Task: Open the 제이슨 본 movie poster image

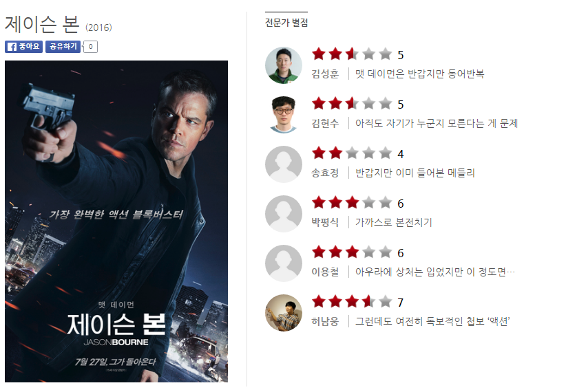Action: (x=116, y=221)
